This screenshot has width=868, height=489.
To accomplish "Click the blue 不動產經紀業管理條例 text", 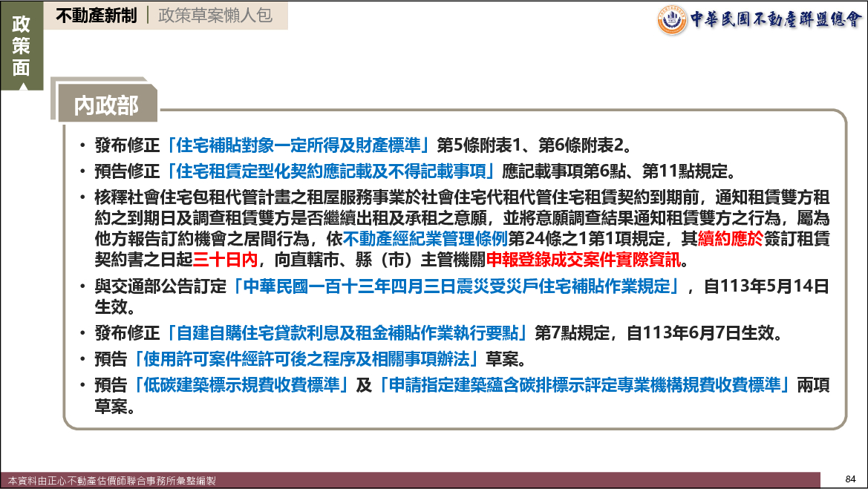I will 425,240.
